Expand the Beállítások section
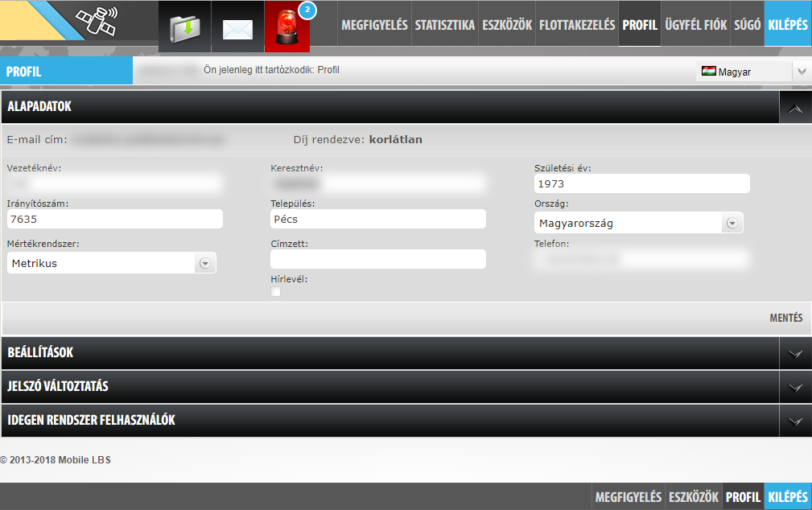 click(795, 353)
